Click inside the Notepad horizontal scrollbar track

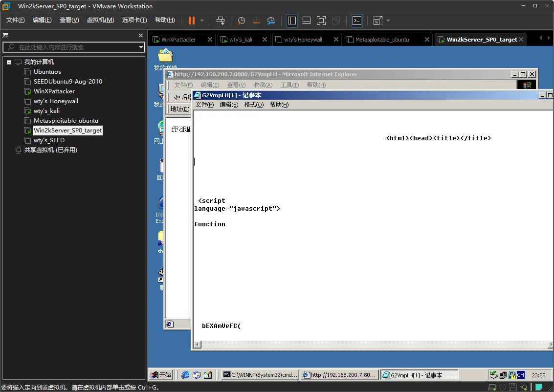point(374,344)
